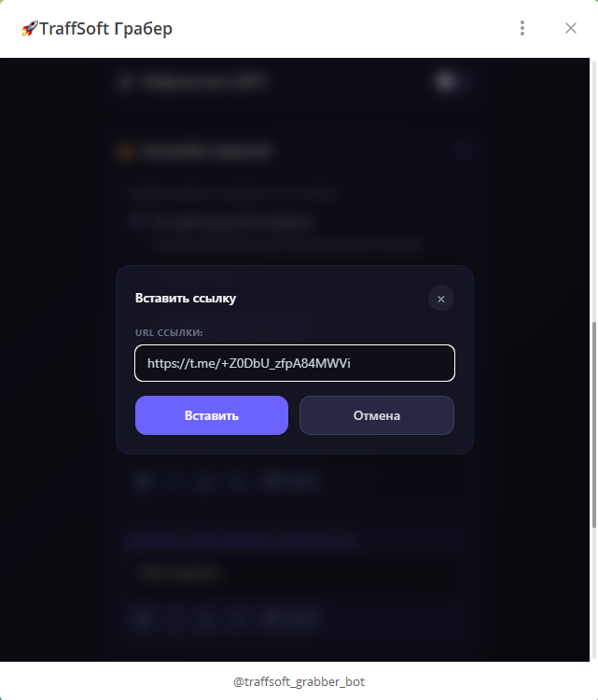Click the rocket icon beside the title
The height and width of the screenshot is (700, 598).
coord(29,29)
